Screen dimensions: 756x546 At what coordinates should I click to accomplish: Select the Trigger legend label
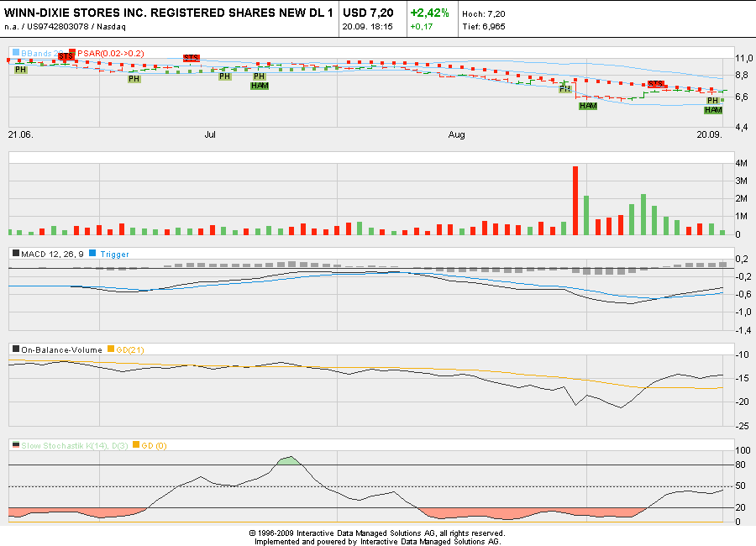(x=114, y=255)
